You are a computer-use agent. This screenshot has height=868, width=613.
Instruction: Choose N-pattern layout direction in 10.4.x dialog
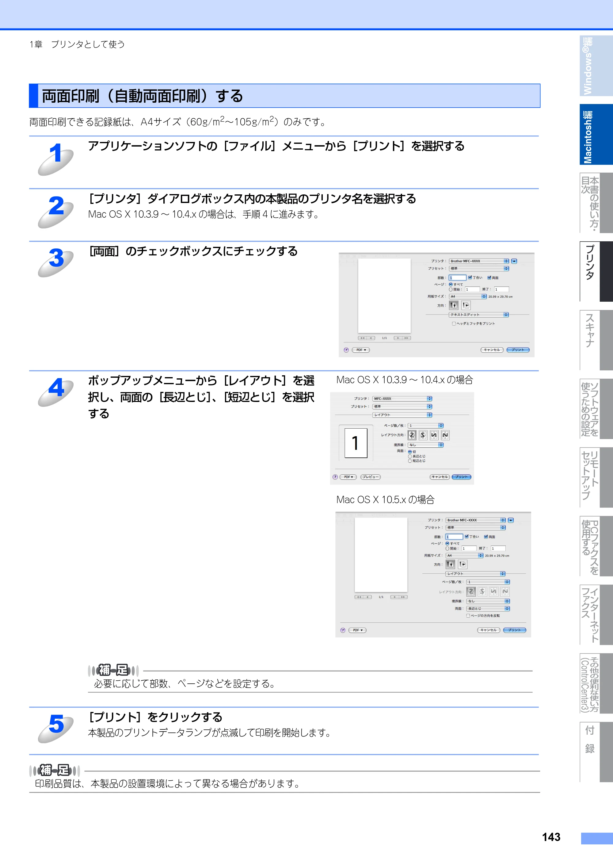pos(445,435)
